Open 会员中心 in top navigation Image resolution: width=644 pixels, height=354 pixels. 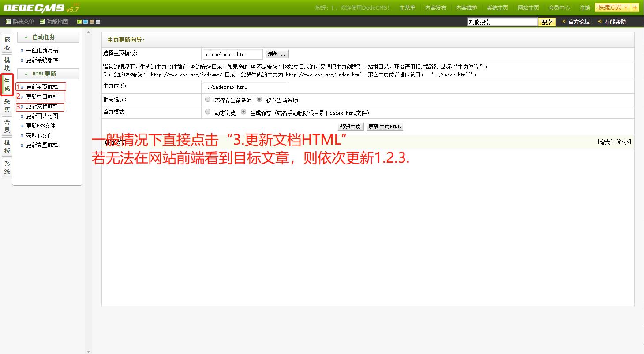point(559,8)
